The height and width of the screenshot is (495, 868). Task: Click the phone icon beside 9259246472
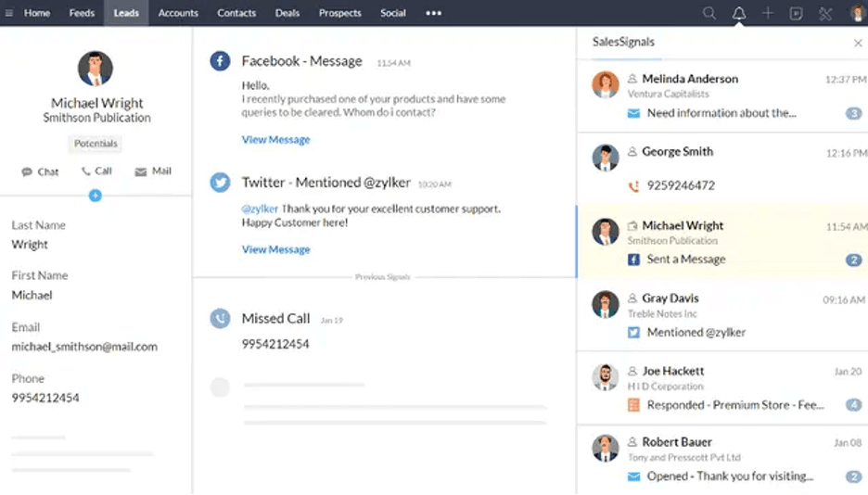click(x=633, y=185)
